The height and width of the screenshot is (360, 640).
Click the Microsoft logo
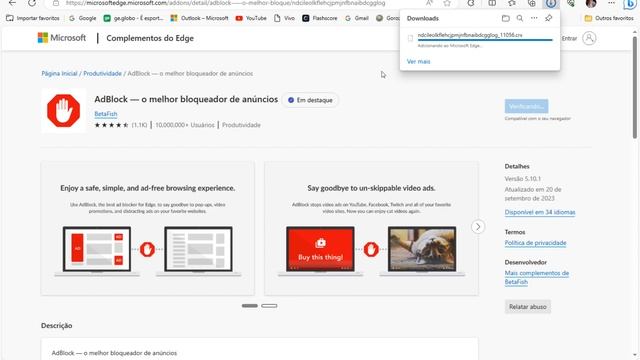point(62,38)
